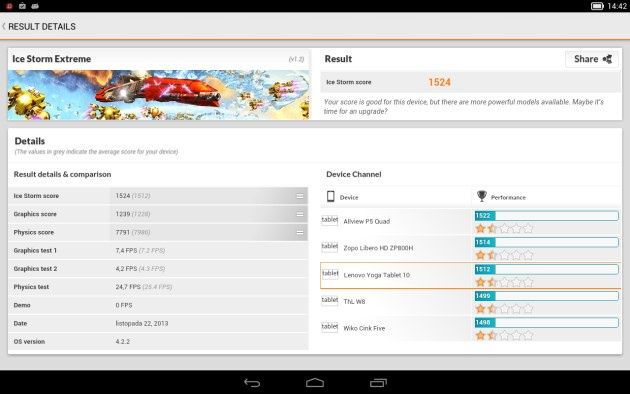Select the Demo 0 FPS row

158,305
